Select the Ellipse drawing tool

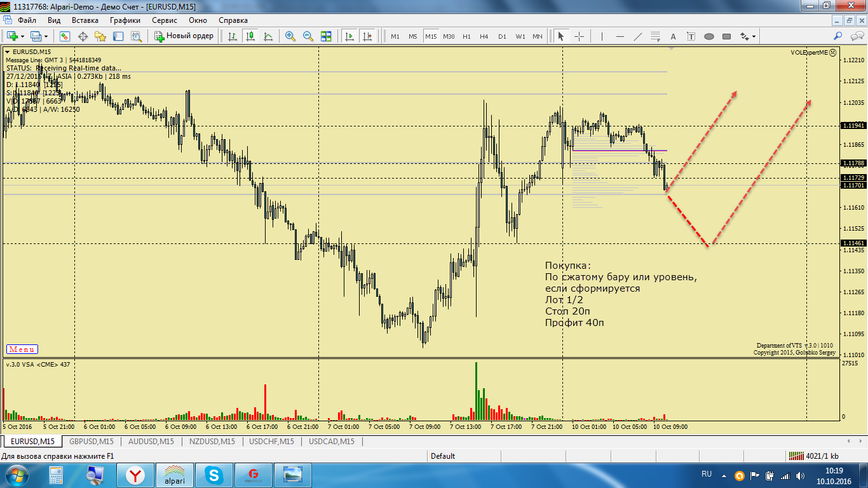click(x=709, y=36)
